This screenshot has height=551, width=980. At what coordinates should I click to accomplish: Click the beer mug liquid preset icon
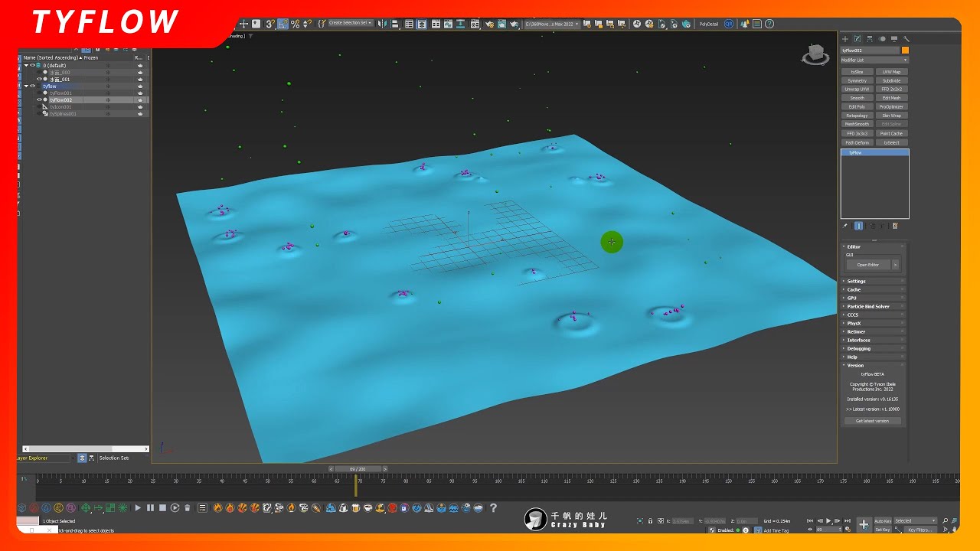tap(355, 507)
